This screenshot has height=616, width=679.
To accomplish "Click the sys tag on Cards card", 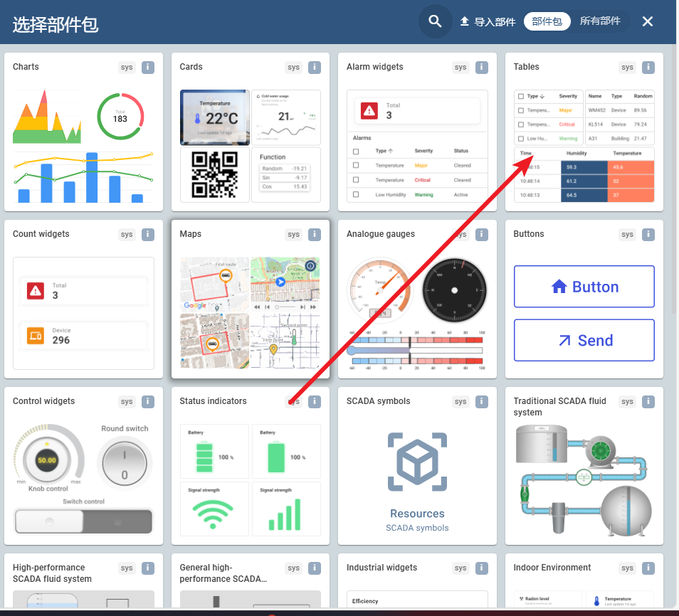I will coord(293,67).
